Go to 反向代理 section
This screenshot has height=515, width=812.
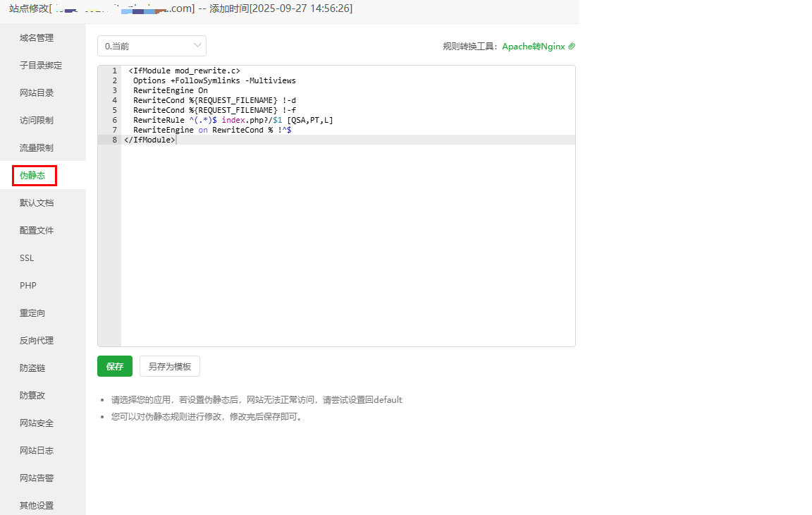click(x=37, y=341)
